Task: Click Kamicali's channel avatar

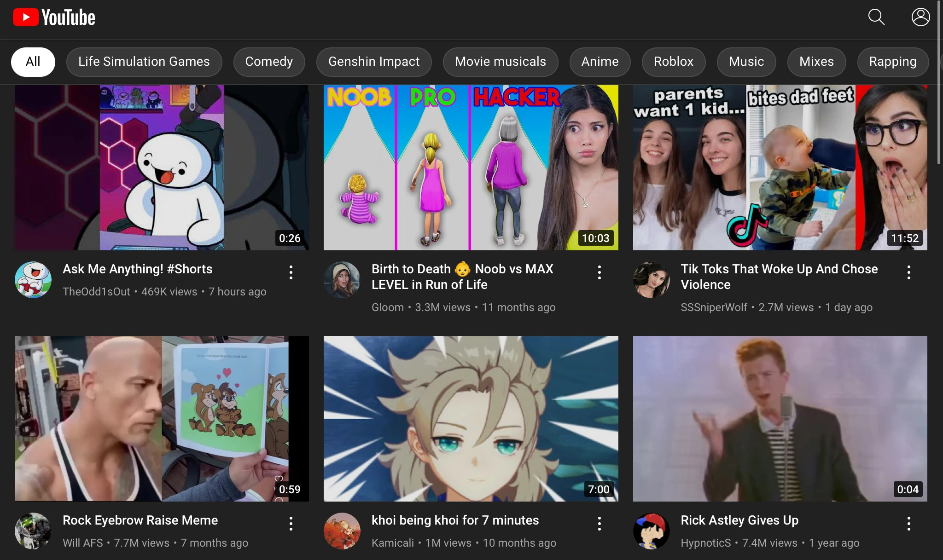Action: 341,531
